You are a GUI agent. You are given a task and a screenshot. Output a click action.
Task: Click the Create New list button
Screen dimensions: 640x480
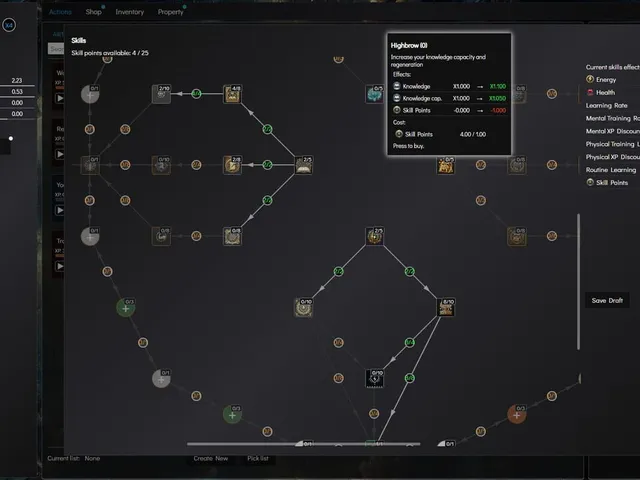click(211, 458)
